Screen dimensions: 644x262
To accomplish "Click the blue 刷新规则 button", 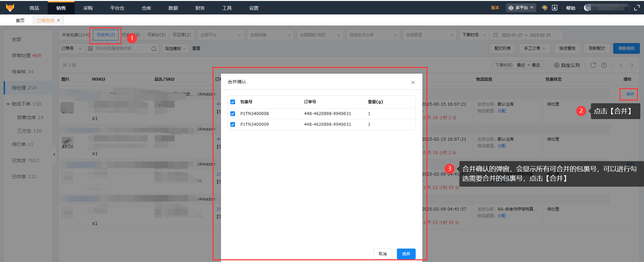I will coord(627,48).
